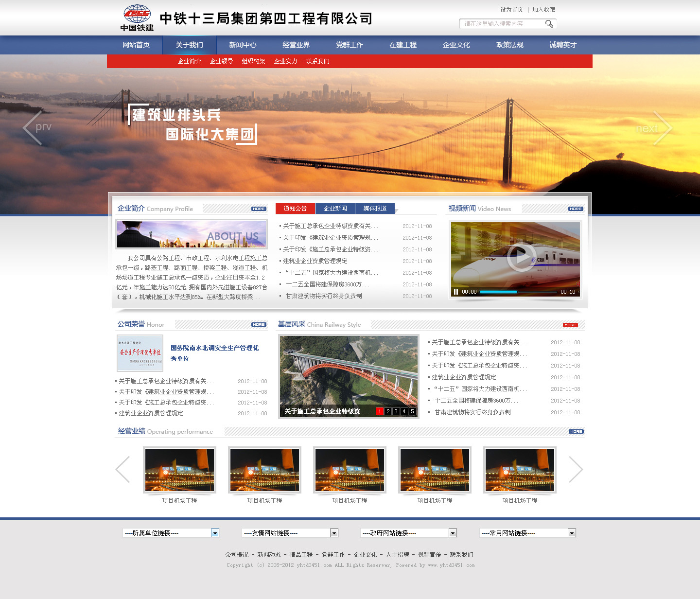Image resolution: width=700 pixels, height=599 pixels.
Task: Open 政策法规 navigation menu
Action: (510, 45)
